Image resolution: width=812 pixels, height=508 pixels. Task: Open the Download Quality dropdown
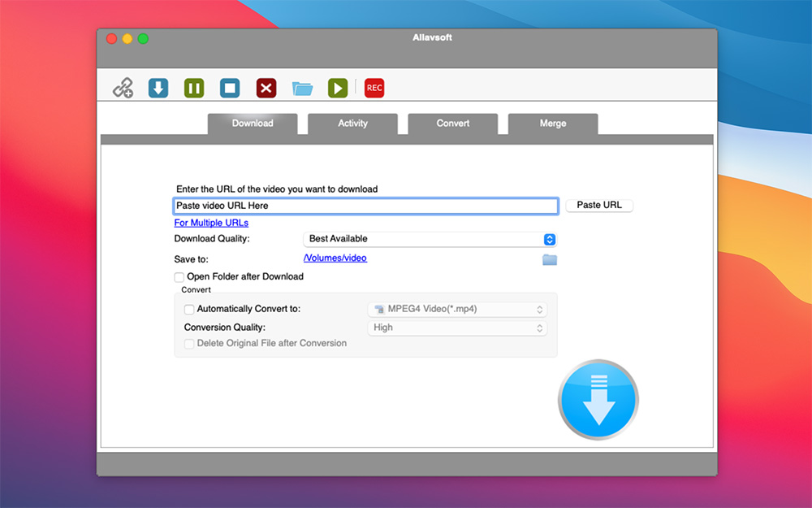click(x=430, y=239)
